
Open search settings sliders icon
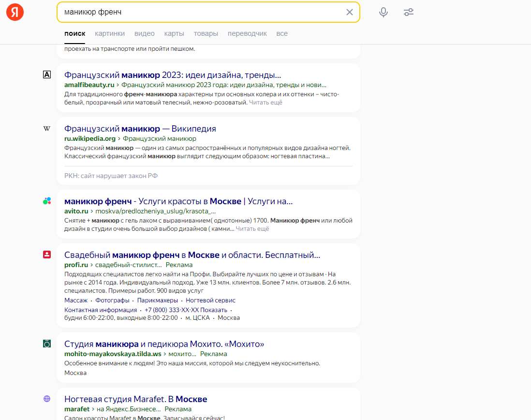pos(409,12)
